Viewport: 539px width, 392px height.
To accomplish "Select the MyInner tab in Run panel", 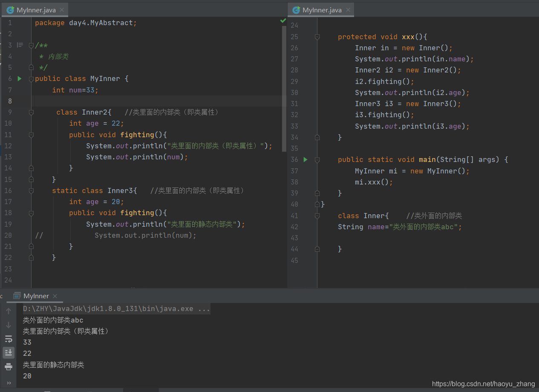I will point(35,296).
